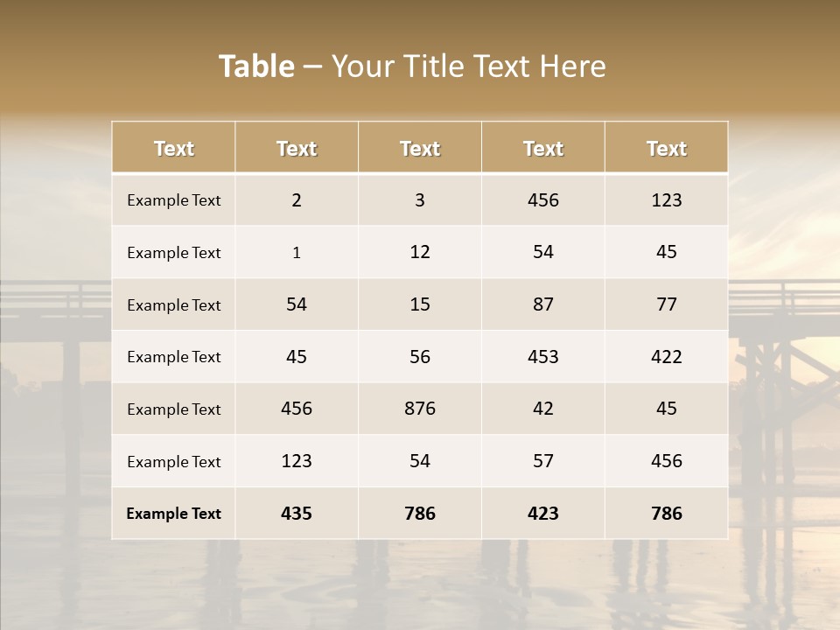
Task: Click the cell showing value 42
Action: pos(543,409)
